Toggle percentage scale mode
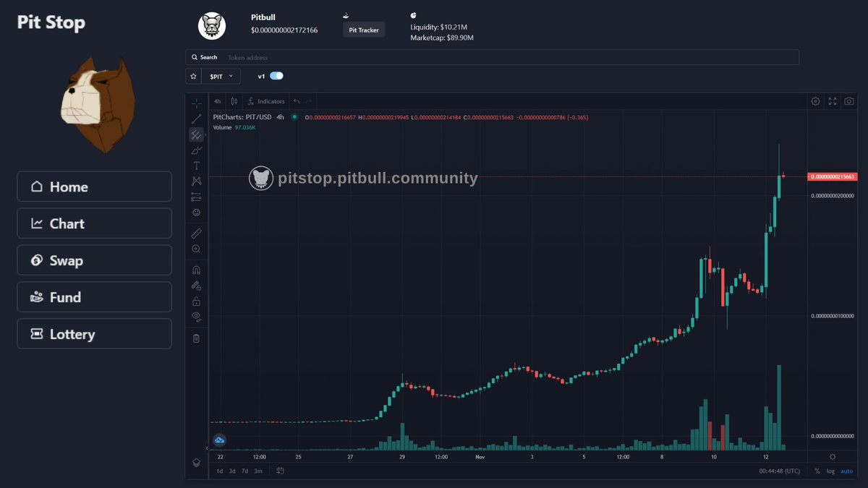The height and width of the screenshot is (488, 868). click(x=817, y=471)
